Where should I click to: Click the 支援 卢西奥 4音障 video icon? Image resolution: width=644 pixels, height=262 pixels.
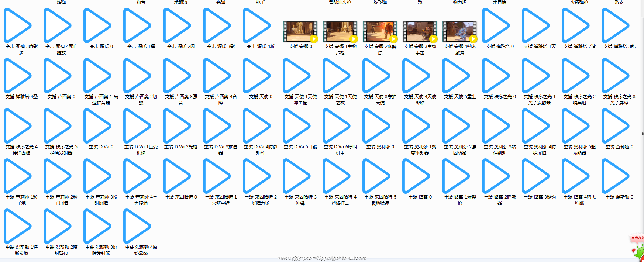(x=217, y=76)
